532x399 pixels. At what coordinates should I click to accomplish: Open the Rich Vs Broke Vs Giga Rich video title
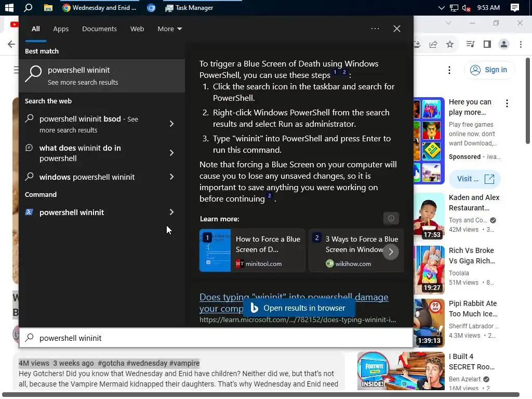[x=472, y=256]
